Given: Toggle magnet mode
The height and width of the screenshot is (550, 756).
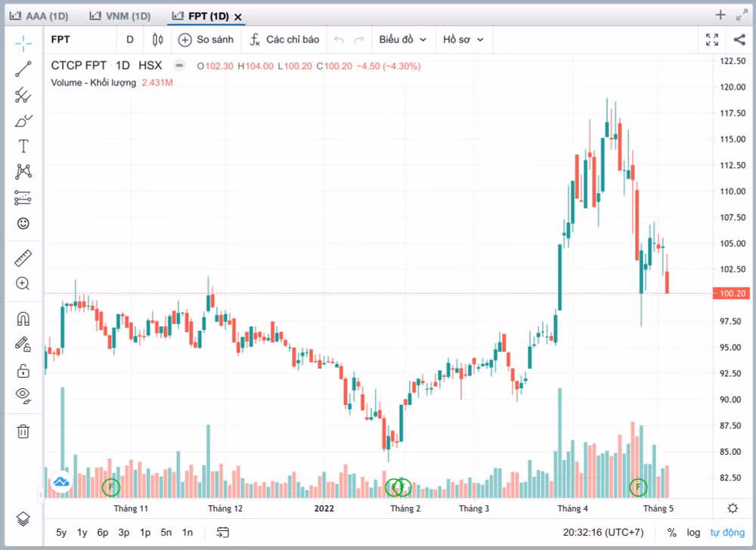Looking at the screenshot, I should pos(23,319).
